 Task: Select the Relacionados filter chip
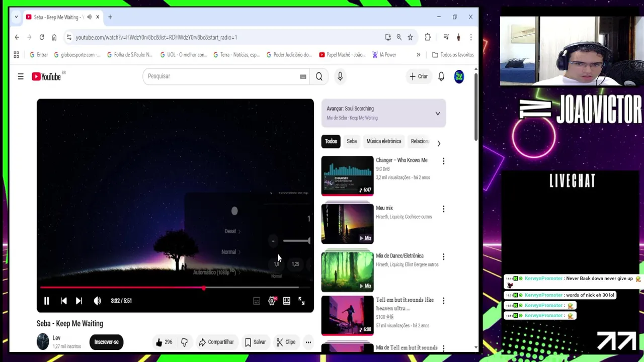click(x=420, y=141)
